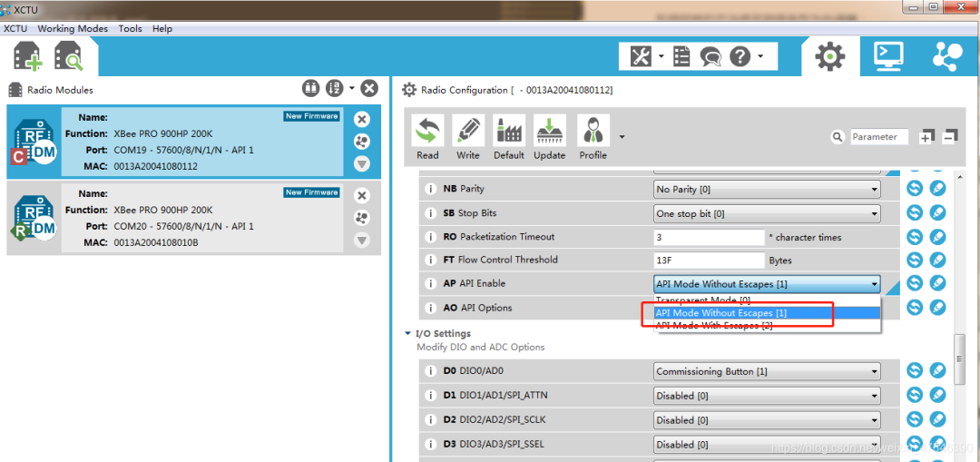This screenshot has height=462, width=980.
Task: Open the SB Stop Bits dropdown
Action: pos(767,213)
